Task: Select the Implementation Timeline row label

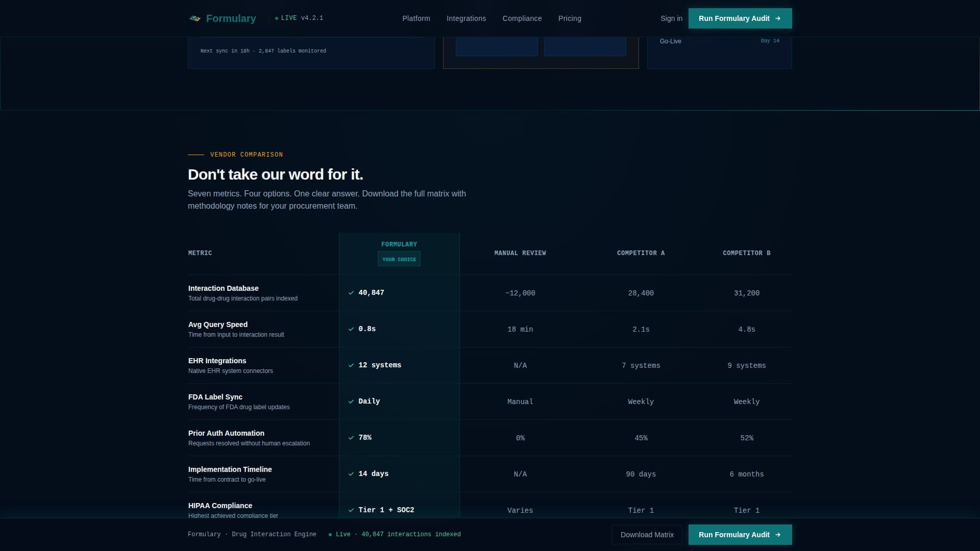Action: pos(230,469)
